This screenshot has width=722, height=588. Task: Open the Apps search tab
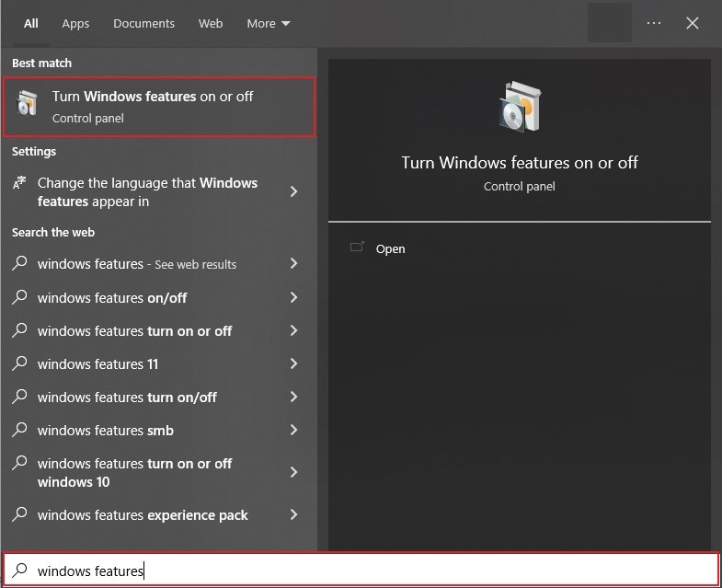pyautogui.click(x=75, y=24)
